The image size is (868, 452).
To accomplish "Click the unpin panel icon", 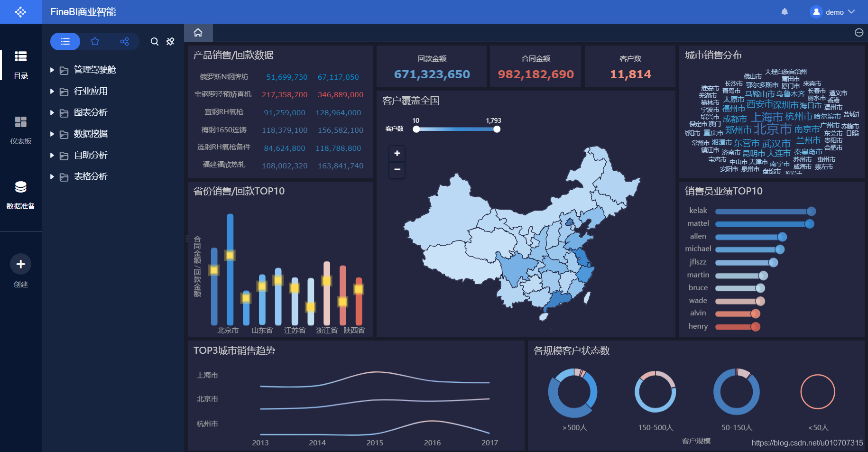I will (x=170, y=42).
